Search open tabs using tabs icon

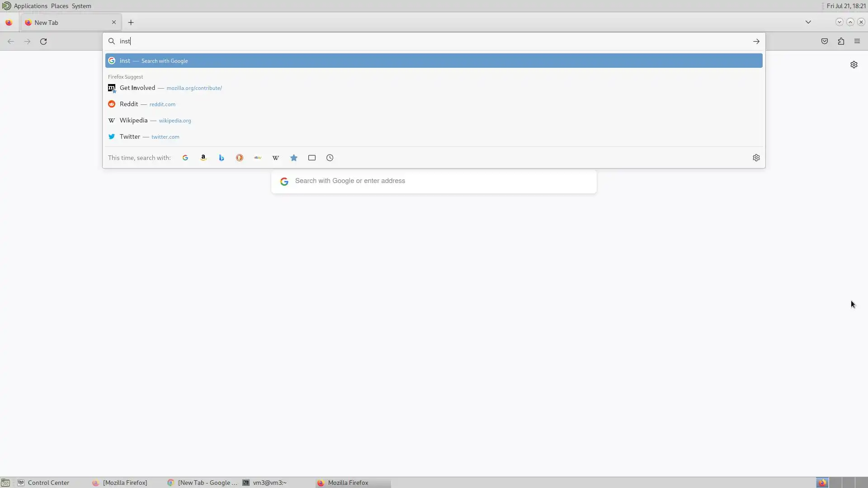(312, 158)
